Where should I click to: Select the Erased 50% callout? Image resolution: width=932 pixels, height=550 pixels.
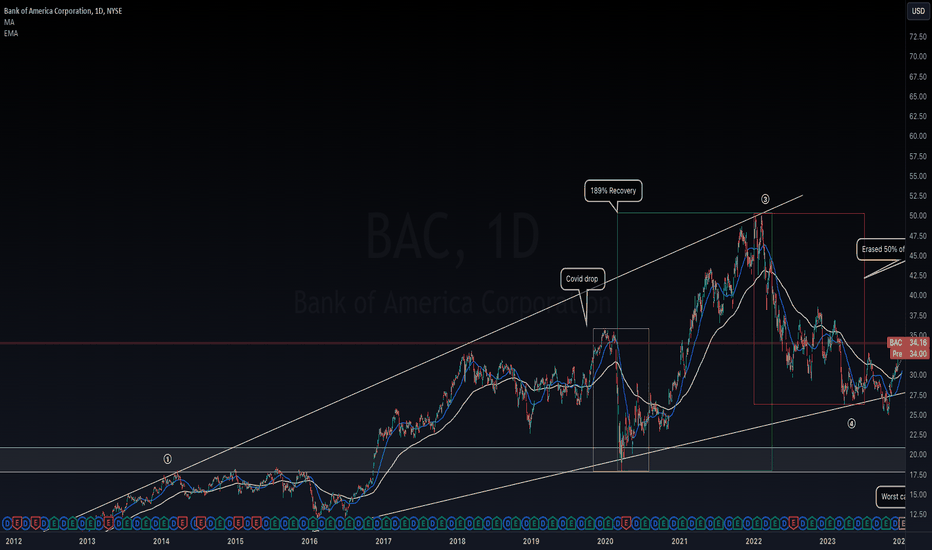pos(881,249)
